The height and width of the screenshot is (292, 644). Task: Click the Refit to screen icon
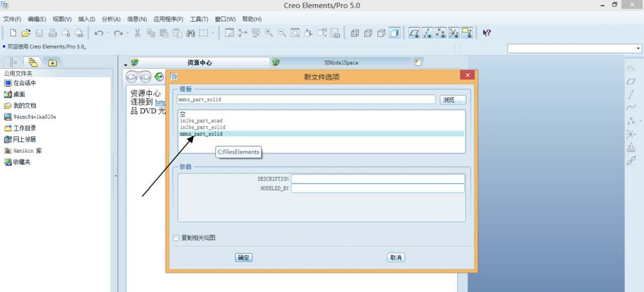(x=295, y=33)
